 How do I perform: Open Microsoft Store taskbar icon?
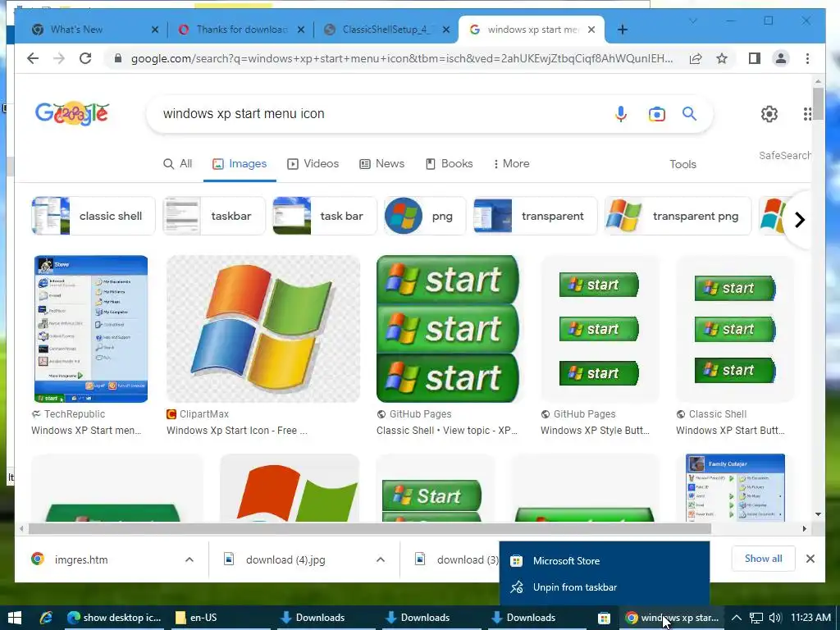pyautogui.click(x=604, y=618)
